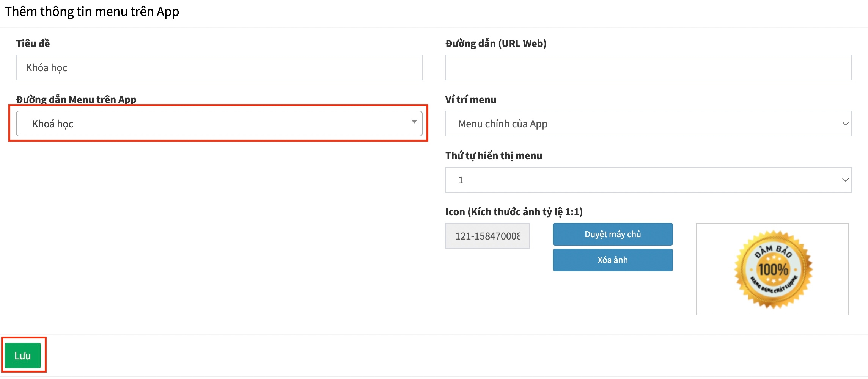The image size is (868, 379).
Task: Click the Thứ tự hiển thị menu label
Action: click(493, 156)
